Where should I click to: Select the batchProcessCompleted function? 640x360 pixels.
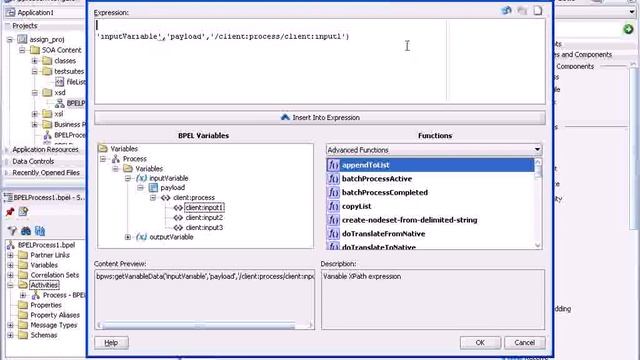click(x=384, y=193)
